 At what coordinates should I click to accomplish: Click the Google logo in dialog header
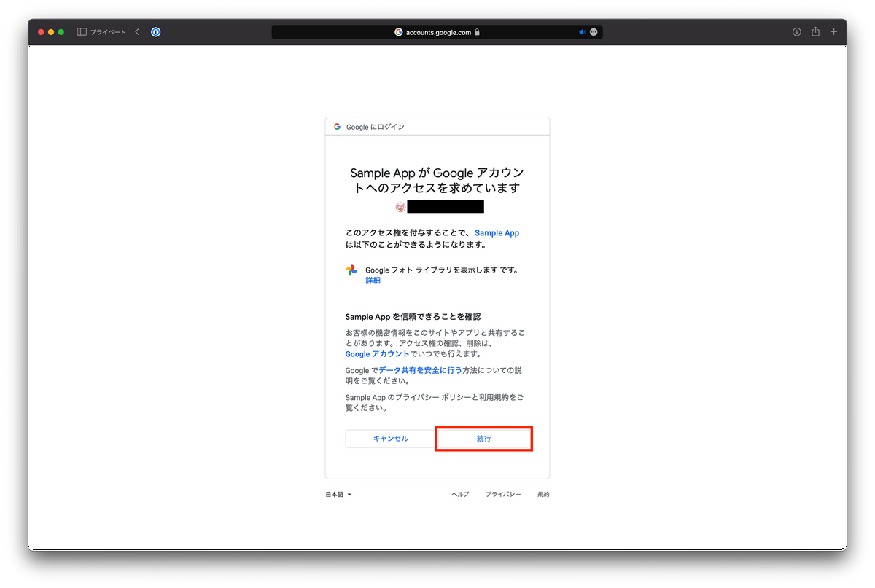337,126
